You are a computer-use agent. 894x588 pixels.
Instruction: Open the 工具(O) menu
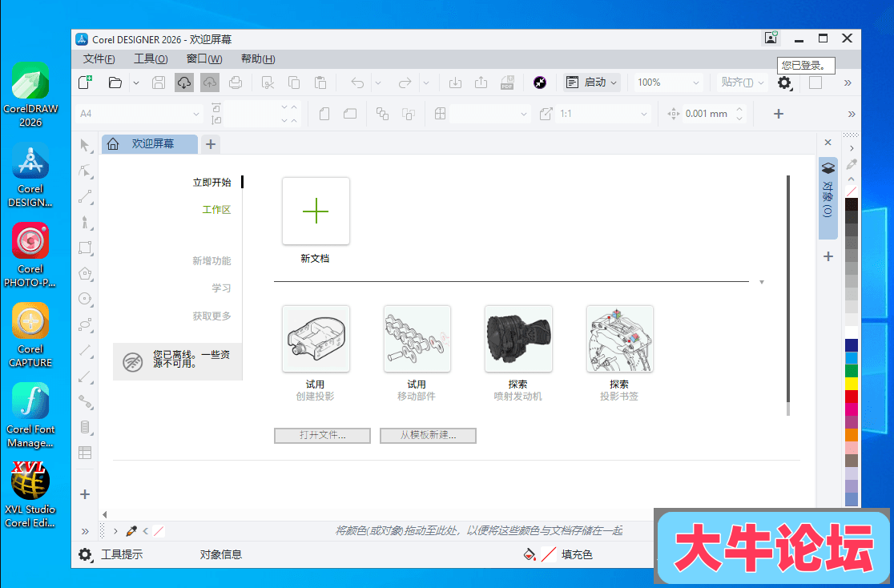point(151,58)
